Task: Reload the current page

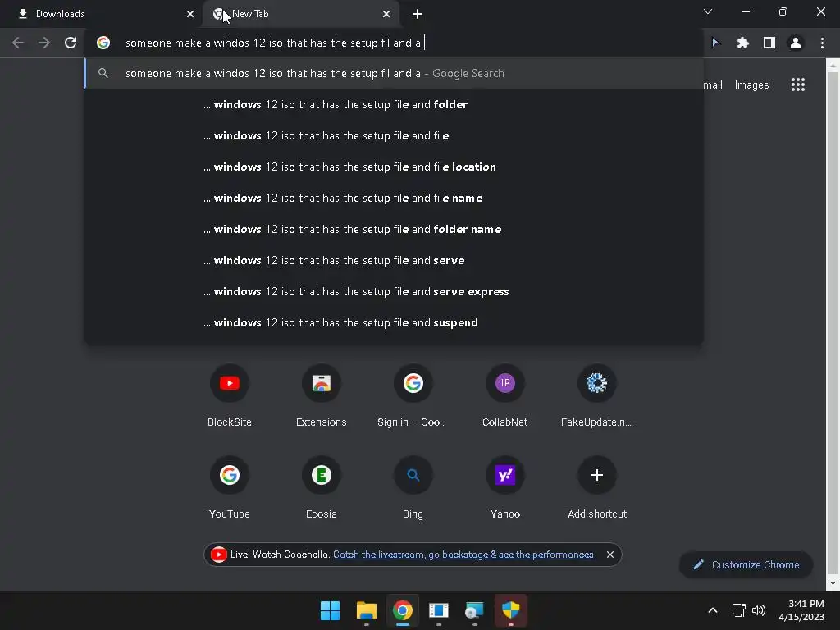Action: 71,43
